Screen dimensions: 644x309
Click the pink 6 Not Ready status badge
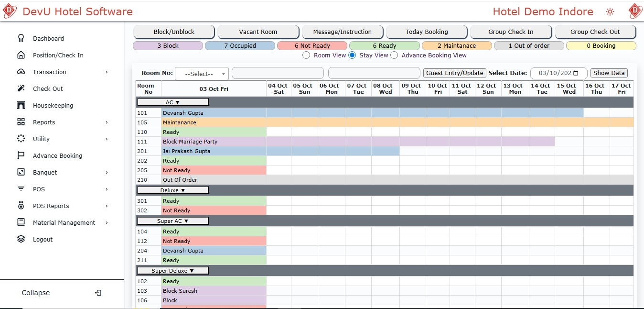[x=312, y=46]
